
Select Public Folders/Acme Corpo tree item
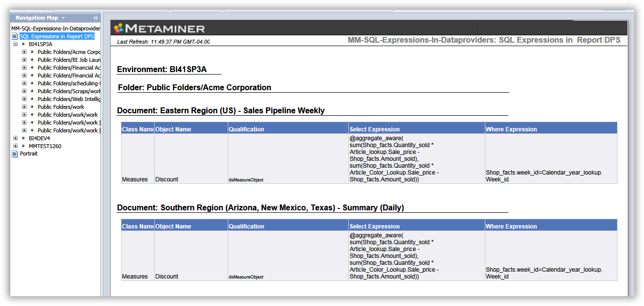pyautogui.click(x=69, y=52)
